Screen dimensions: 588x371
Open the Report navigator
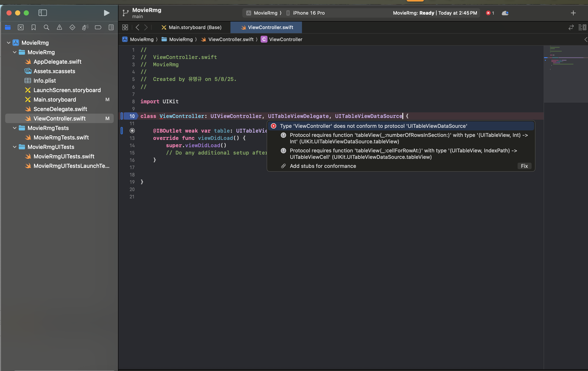point(111,27)
